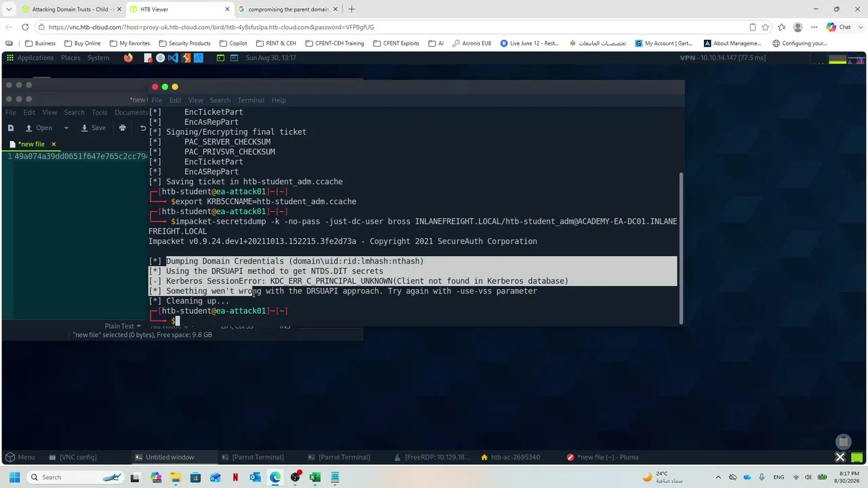Refresh the browser page
The width and height of the screenshot is (868, 488).
pos(25,27)
